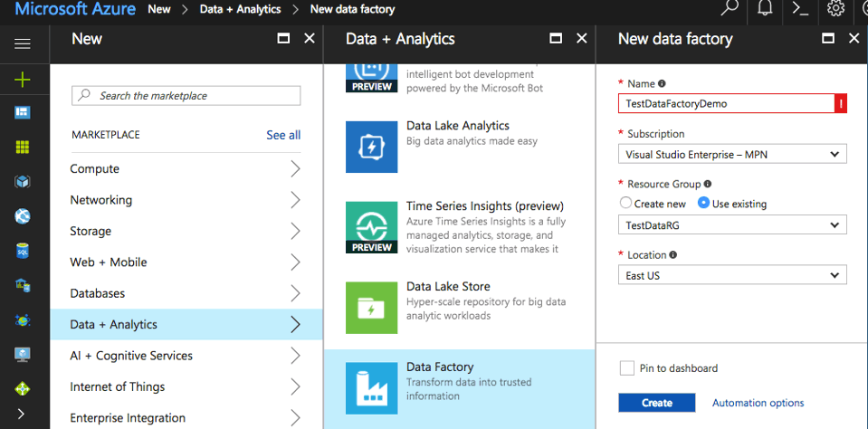
Task: Click the red error indicator on Name
Action: pyautogui.click(x=841, y=103)
